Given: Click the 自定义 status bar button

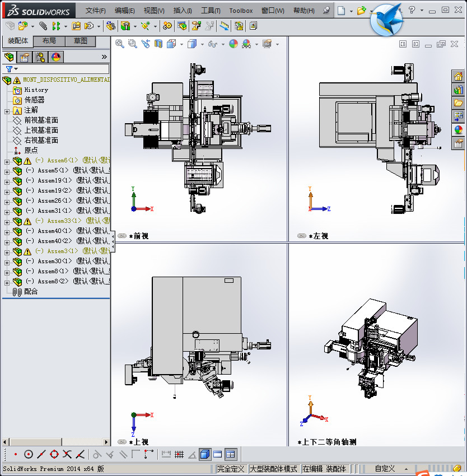Looking at the screenshot, I should (385, 469).
